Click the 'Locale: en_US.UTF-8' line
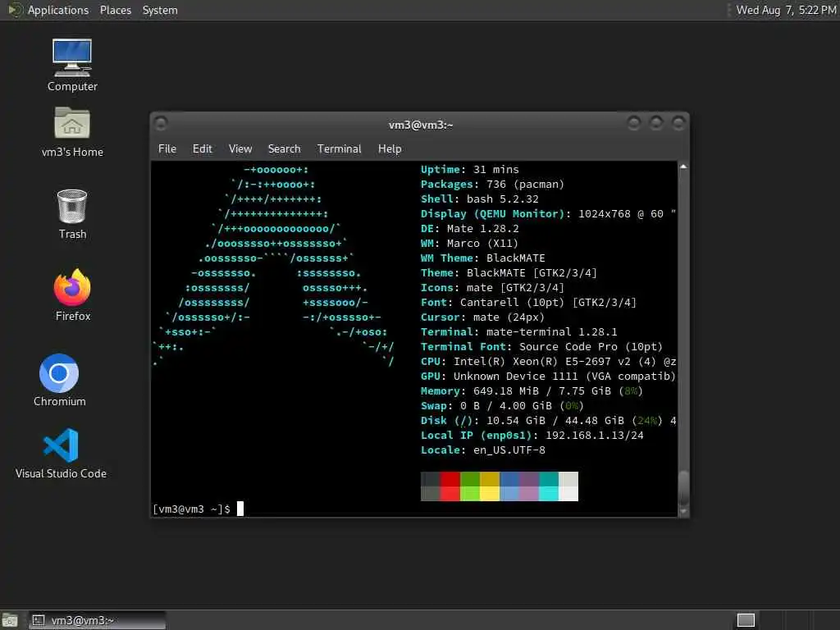 click(x=482, y=450)
